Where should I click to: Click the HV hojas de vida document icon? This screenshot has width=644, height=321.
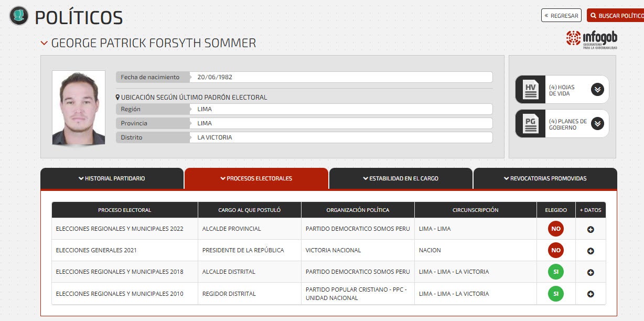coord(531,90)
